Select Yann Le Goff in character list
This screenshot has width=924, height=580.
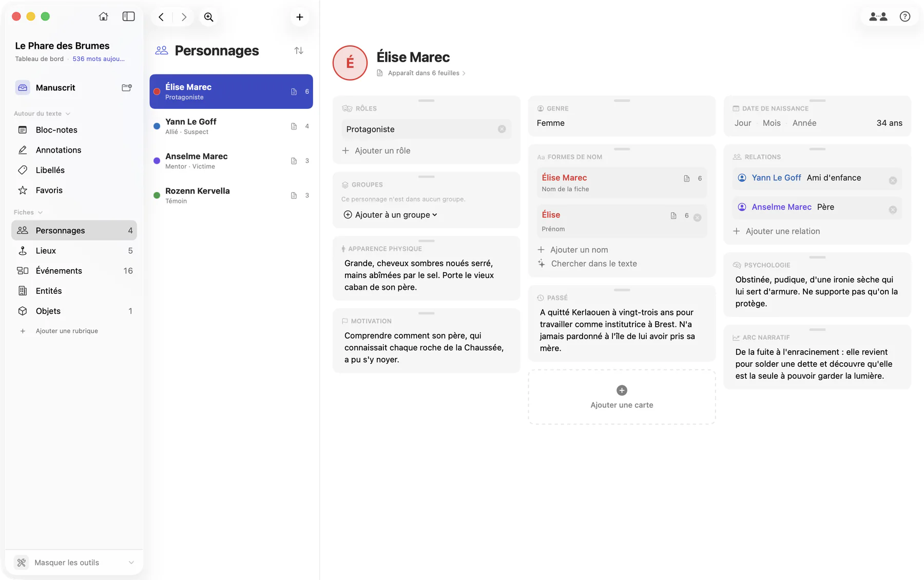pos(231,126)
